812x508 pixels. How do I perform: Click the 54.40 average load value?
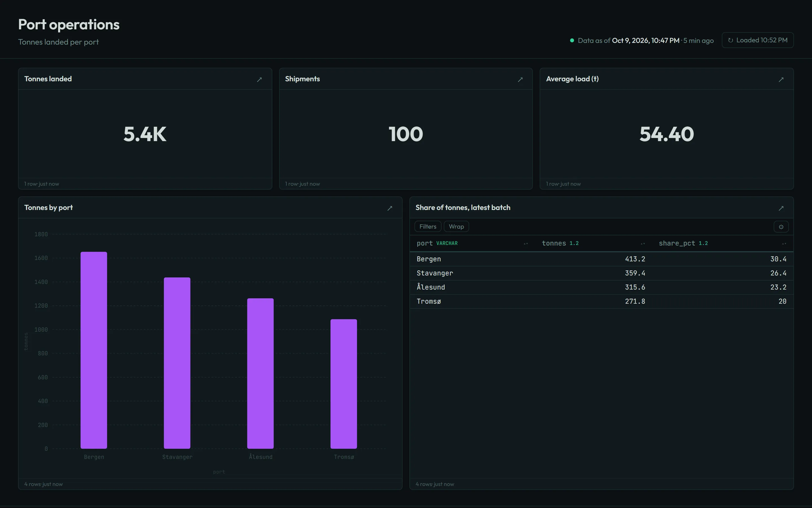[x=667, y=134]
